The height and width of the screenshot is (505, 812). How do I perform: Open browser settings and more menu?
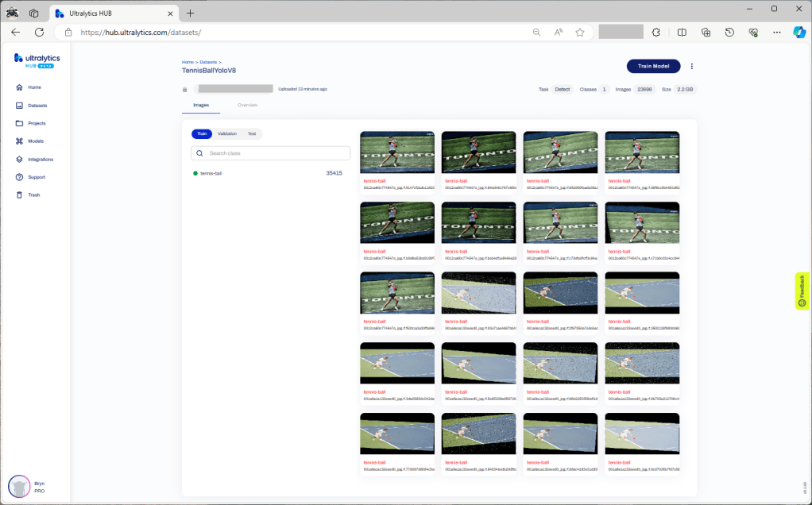tap(776, 32)
